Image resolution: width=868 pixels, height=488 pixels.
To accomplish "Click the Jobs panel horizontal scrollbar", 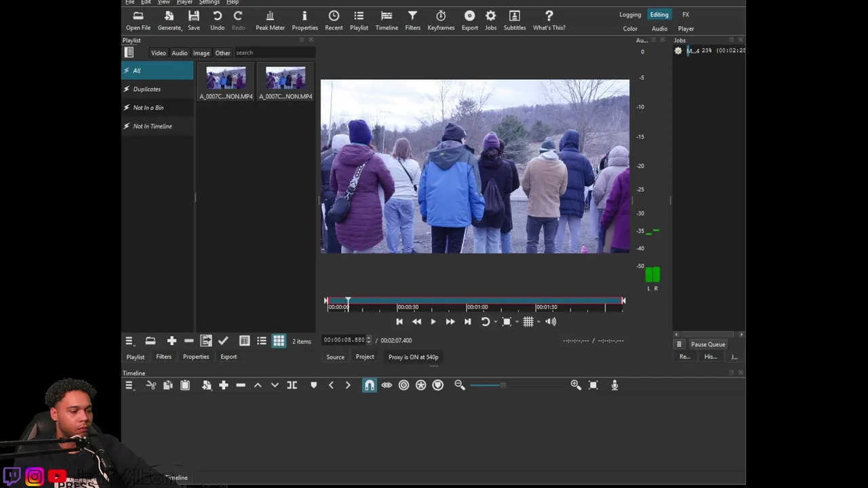I will (709, 334).
